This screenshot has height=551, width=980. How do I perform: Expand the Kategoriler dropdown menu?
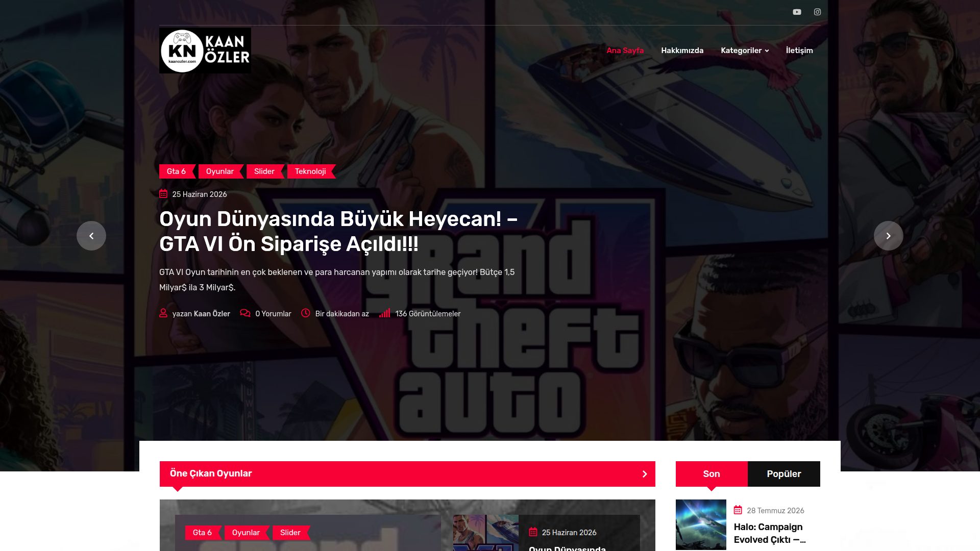point(745,51)
